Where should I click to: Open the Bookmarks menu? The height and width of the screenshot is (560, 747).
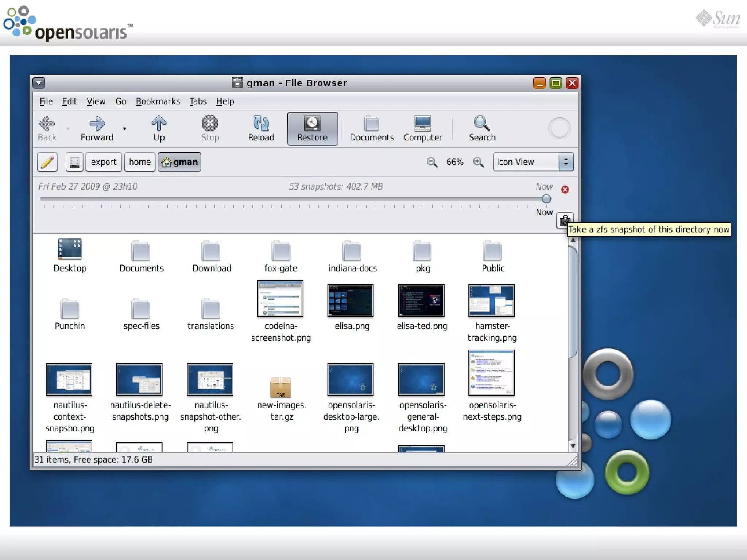(158, 101)
